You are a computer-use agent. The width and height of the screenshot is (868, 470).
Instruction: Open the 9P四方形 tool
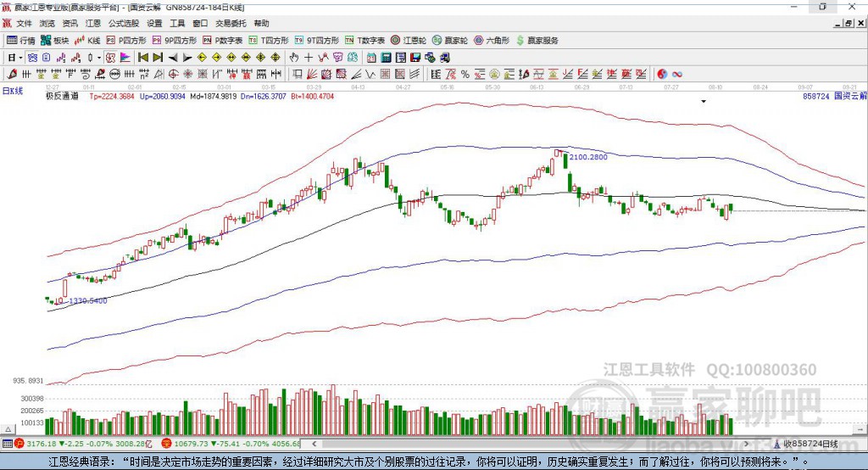175,41
